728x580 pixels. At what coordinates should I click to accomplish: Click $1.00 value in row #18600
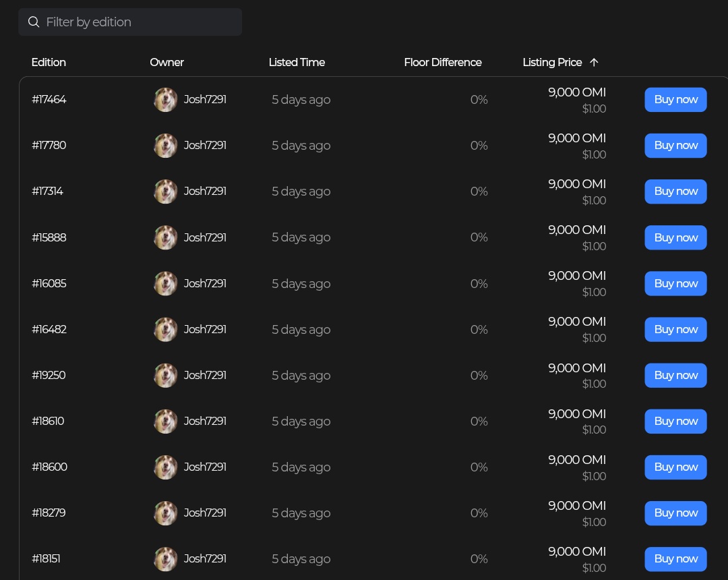pyautogui.click(x=595, y=476)
